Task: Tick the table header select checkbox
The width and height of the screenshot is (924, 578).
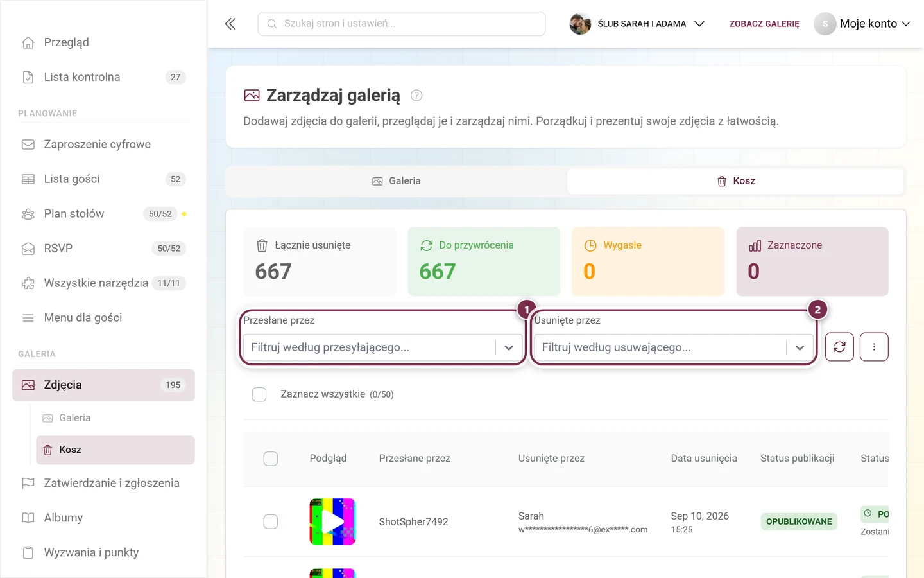Action: coord(271,459)
